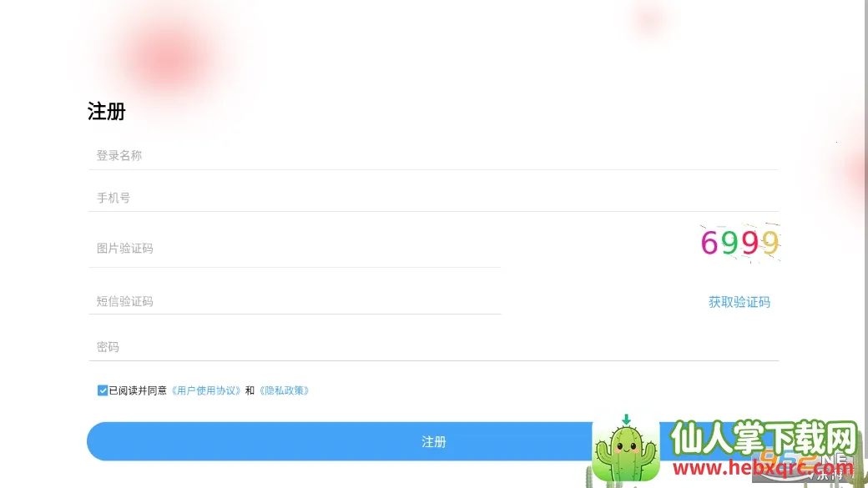The height and width of the screenshot is (488, 868).
Task: Click the 仙人掌下载网 watermark text
Action: [x=764, y=437]
